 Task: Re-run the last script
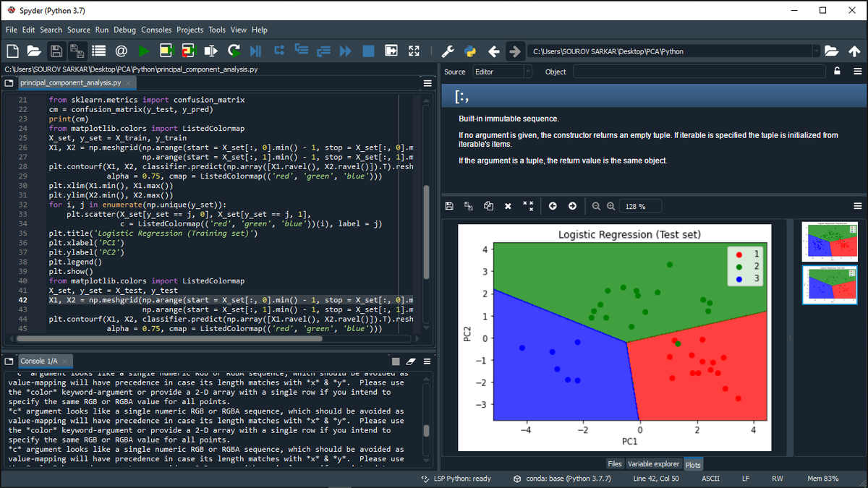pos(233,51)
